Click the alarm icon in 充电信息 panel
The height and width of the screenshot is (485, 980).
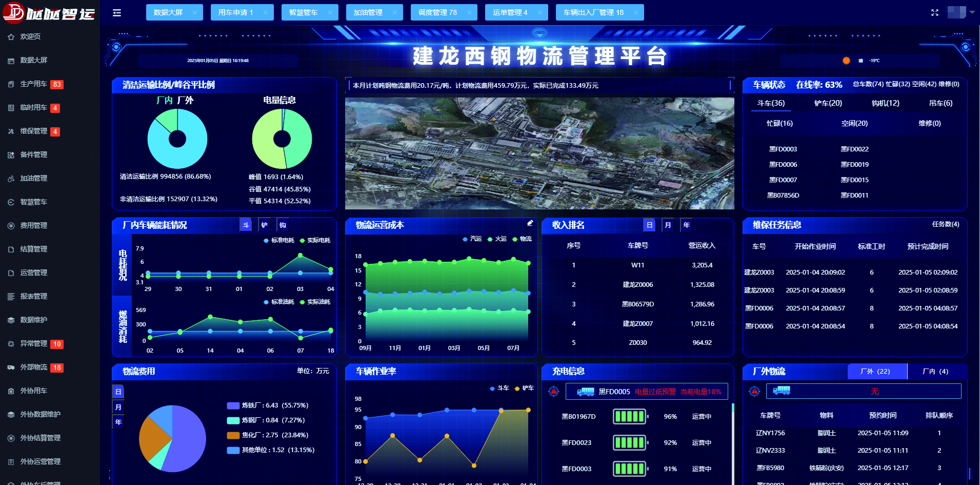point(553,392)
